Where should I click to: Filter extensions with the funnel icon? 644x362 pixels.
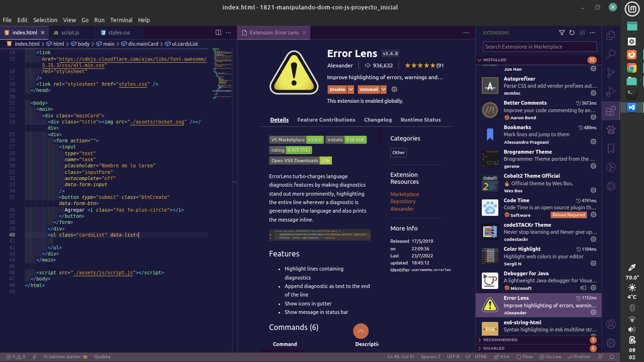(561, 33)
